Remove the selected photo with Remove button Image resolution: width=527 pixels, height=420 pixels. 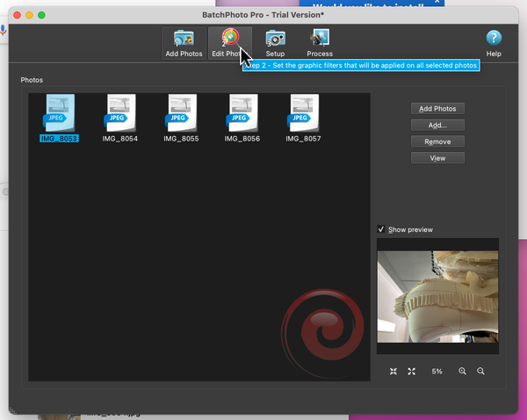[437, 141]
